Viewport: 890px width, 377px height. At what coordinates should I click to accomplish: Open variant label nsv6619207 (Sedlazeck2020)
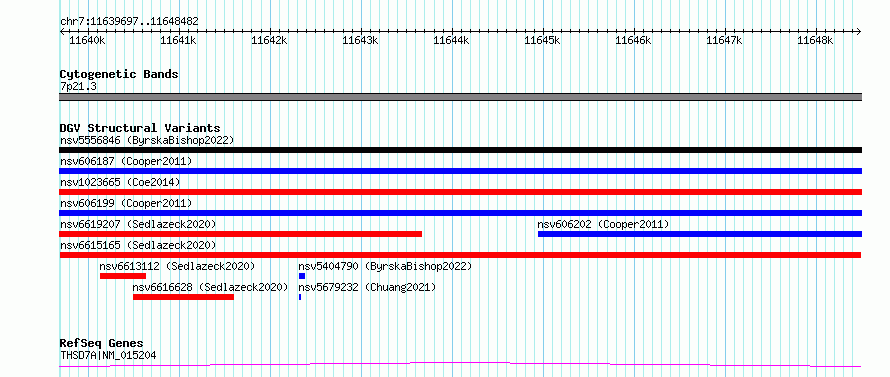pyautogui.click(x=138, y=224)
